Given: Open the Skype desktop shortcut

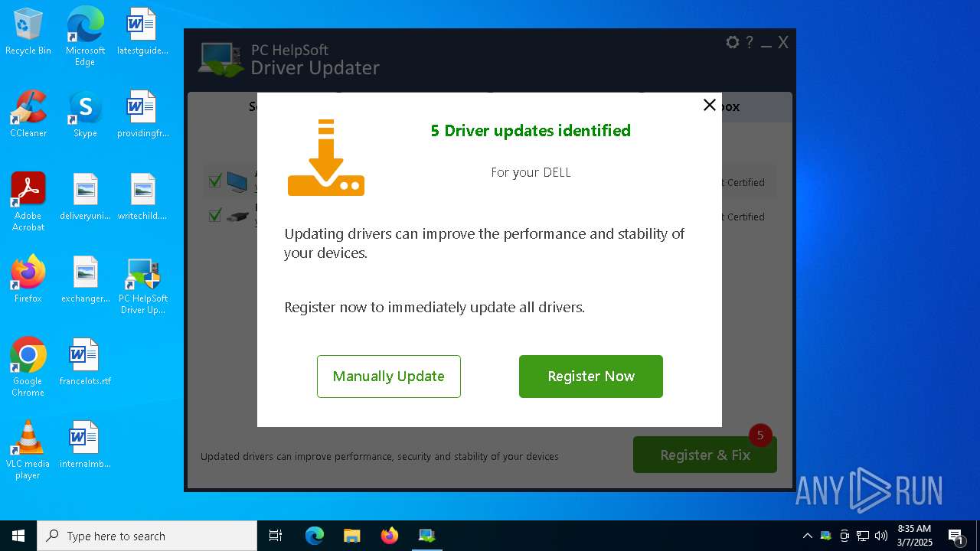Looking at the screenshot, I should [85, 115].
